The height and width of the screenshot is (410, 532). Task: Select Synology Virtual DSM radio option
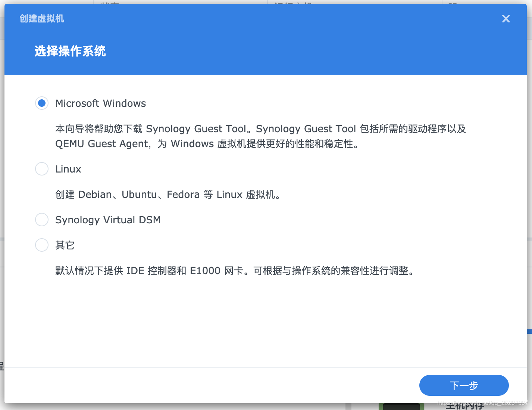tap(42, 220)
